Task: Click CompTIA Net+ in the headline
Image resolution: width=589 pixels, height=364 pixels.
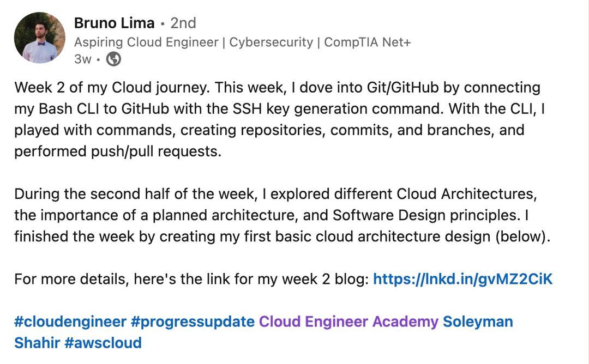Action: tap(368, 42)
